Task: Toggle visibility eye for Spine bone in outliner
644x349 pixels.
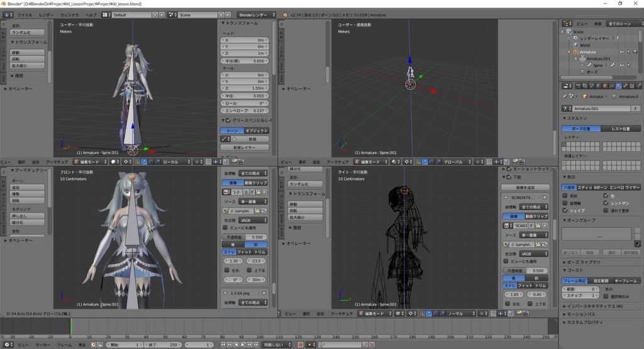Action: coord(622,65)
